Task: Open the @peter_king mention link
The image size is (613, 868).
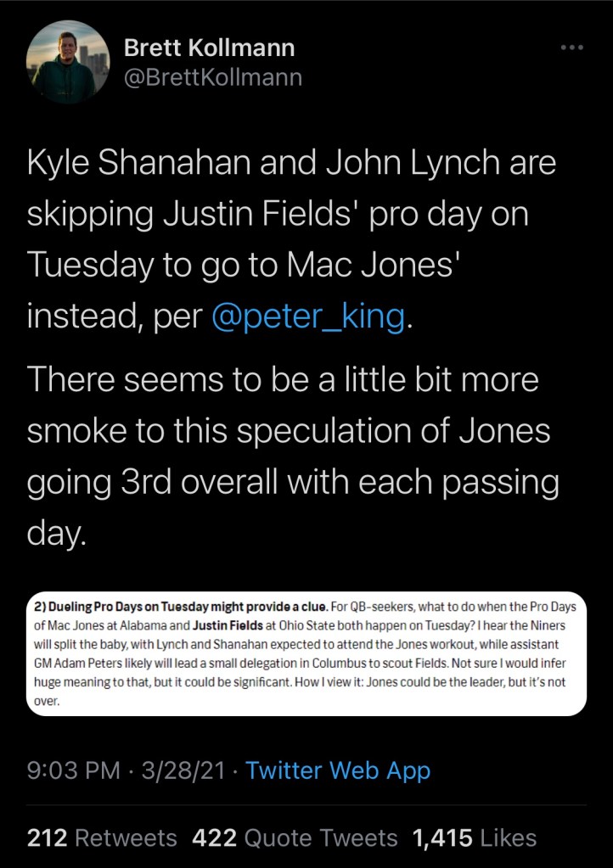Action: (308, 316)
